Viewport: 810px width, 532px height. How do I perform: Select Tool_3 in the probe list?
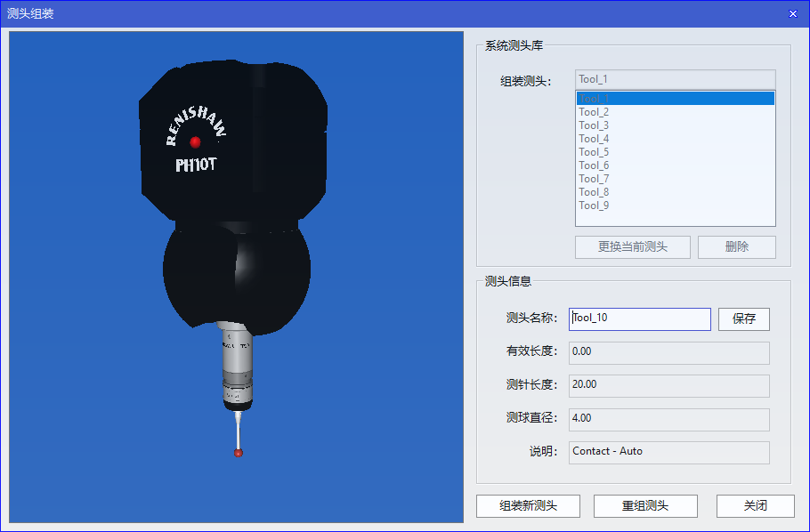pyautogui.click(x=676, y=125)
